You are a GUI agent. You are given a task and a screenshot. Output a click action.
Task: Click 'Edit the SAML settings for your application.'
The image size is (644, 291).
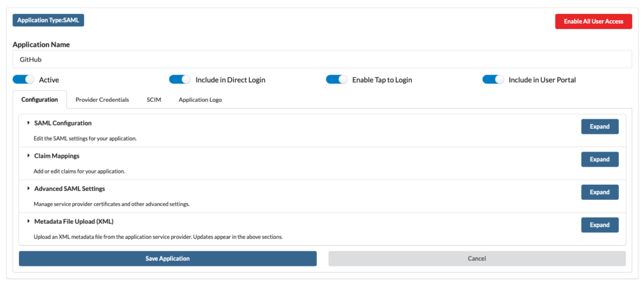point(85,138)
